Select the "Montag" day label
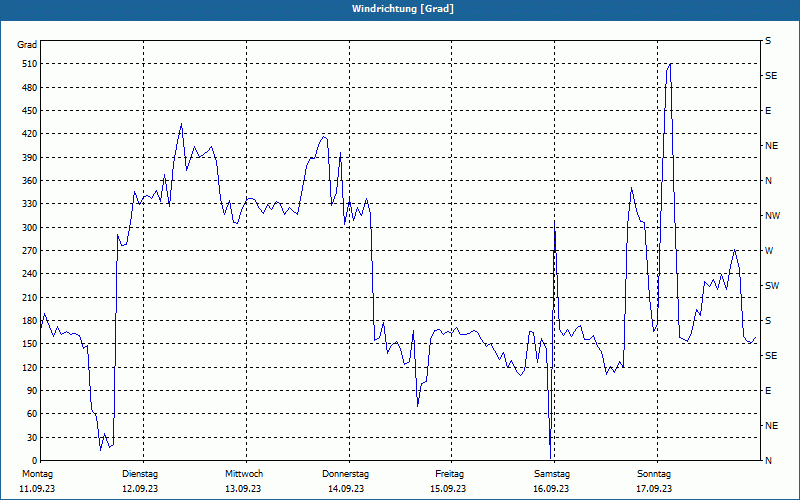Viewport: 800px width, 500px height. point(37,474)
